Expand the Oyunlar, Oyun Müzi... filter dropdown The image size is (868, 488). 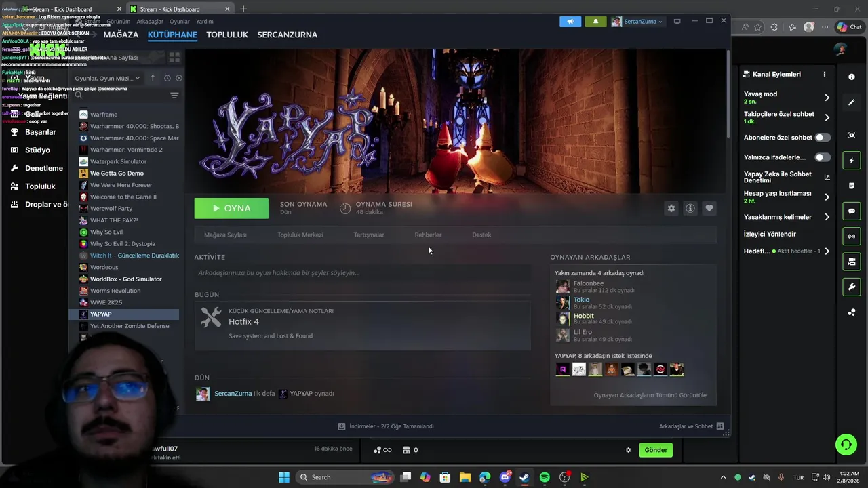click(x=107, y=78)
